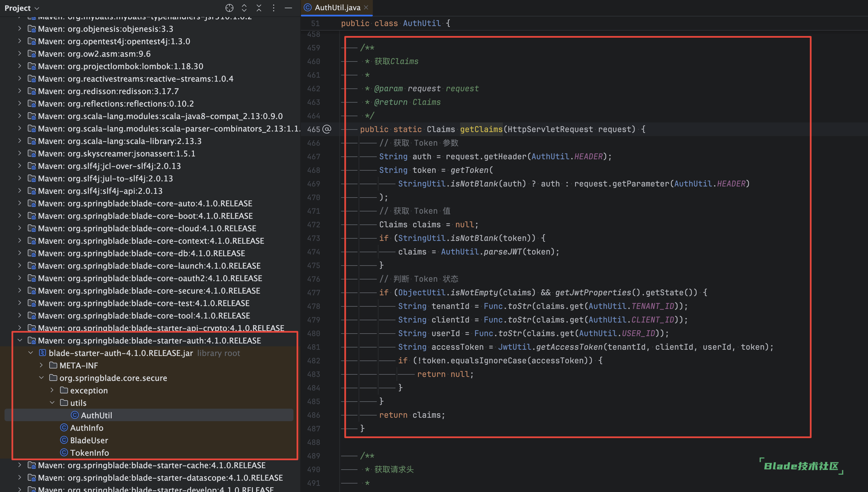Select Maven: blade-core-boot:4.1.0.RELEASE

click(x=145, y=216)
